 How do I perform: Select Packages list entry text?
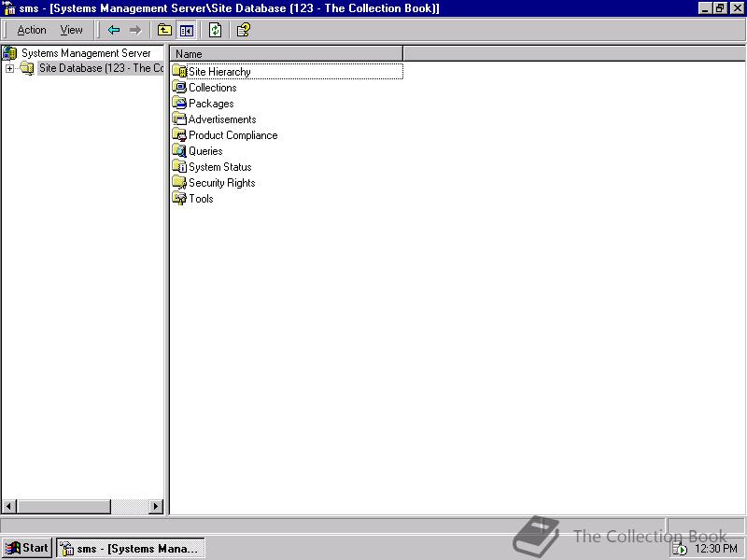click(211, 104)
